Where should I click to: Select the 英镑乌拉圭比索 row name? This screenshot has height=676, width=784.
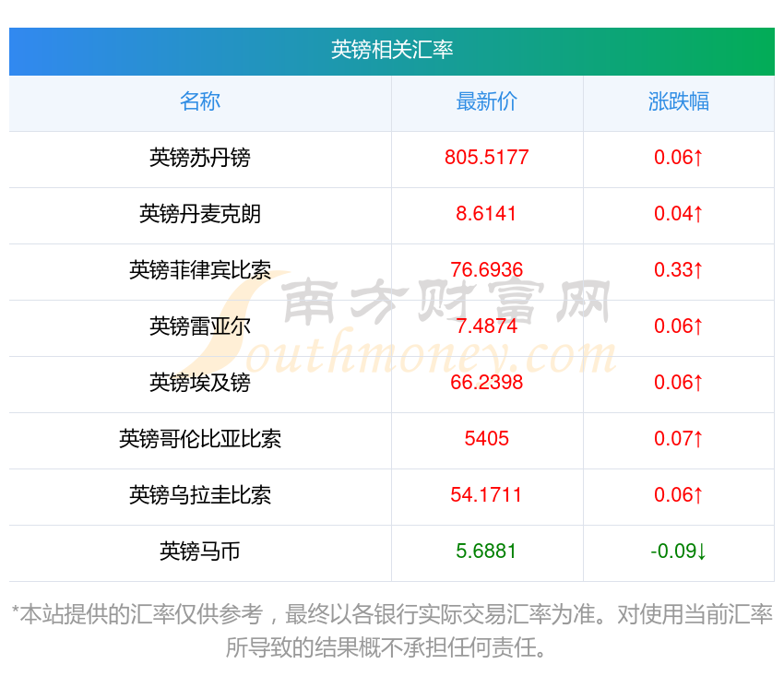200,495
